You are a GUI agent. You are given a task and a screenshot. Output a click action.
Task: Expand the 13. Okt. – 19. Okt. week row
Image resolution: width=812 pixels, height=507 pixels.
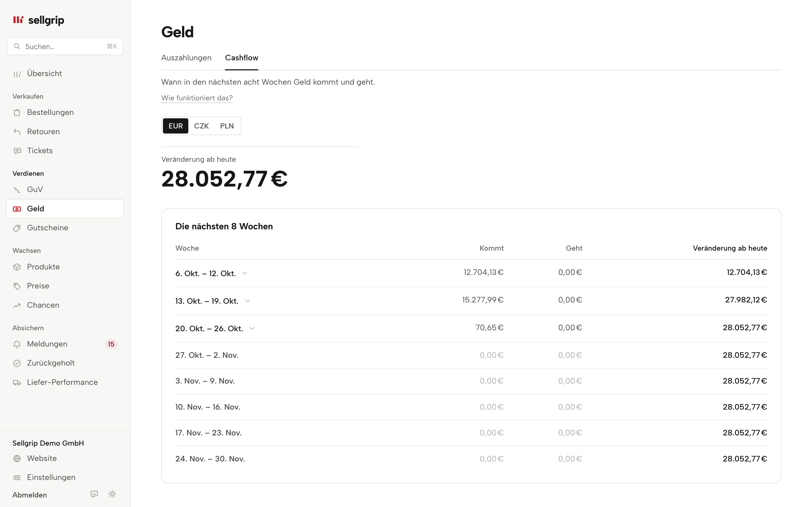[247, 301]
